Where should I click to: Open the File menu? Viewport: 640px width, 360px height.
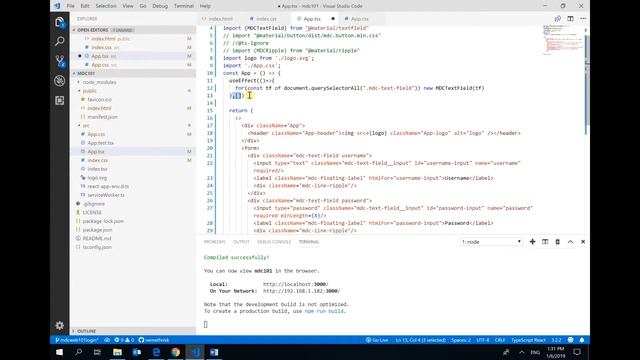coord(70,6)
